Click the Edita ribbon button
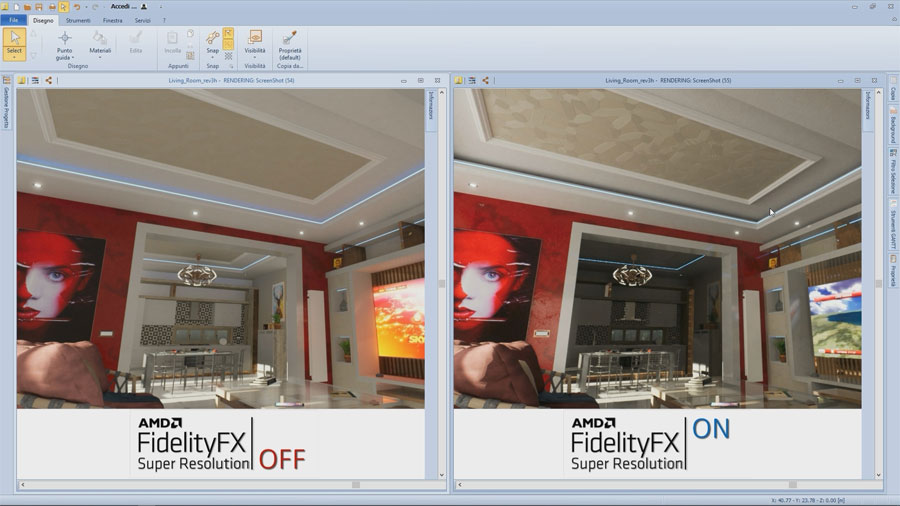 (x=135, y=42)
